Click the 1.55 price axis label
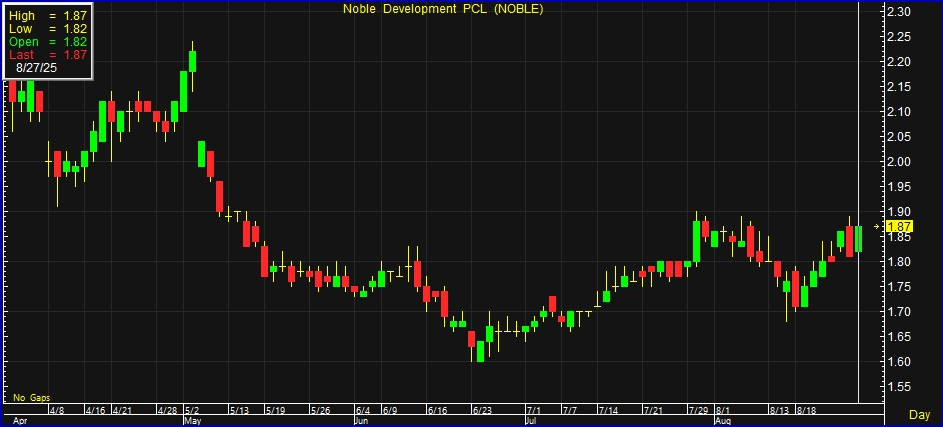 (900, 387)
